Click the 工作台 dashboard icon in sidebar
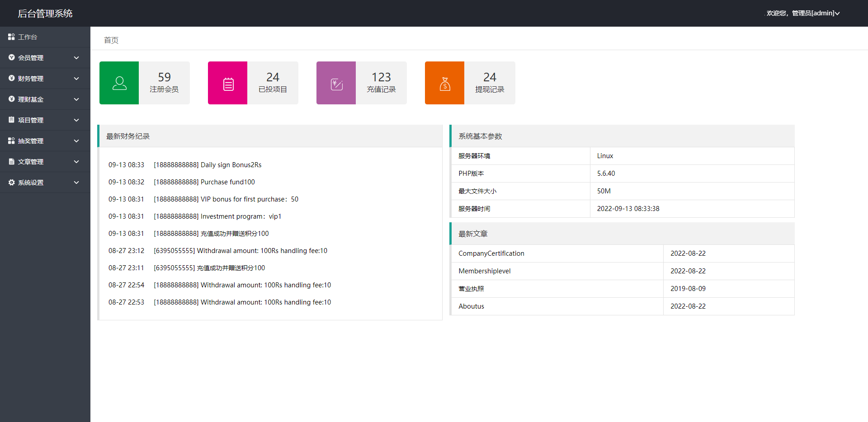 point(11,37)
